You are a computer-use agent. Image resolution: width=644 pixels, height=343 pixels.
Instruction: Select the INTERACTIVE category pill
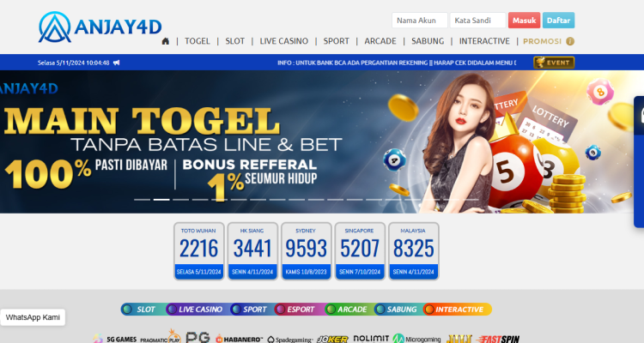pos(457,309)
